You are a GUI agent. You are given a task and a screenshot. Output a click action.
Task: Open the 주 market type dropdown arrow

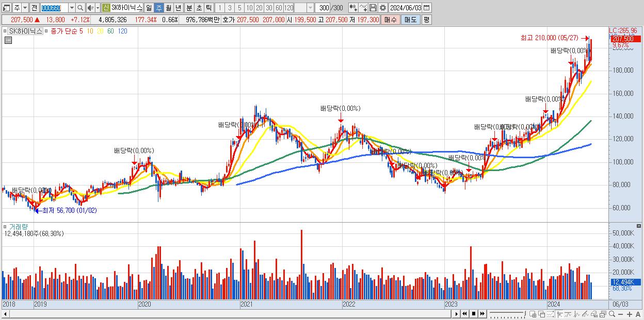pos(25,8)
